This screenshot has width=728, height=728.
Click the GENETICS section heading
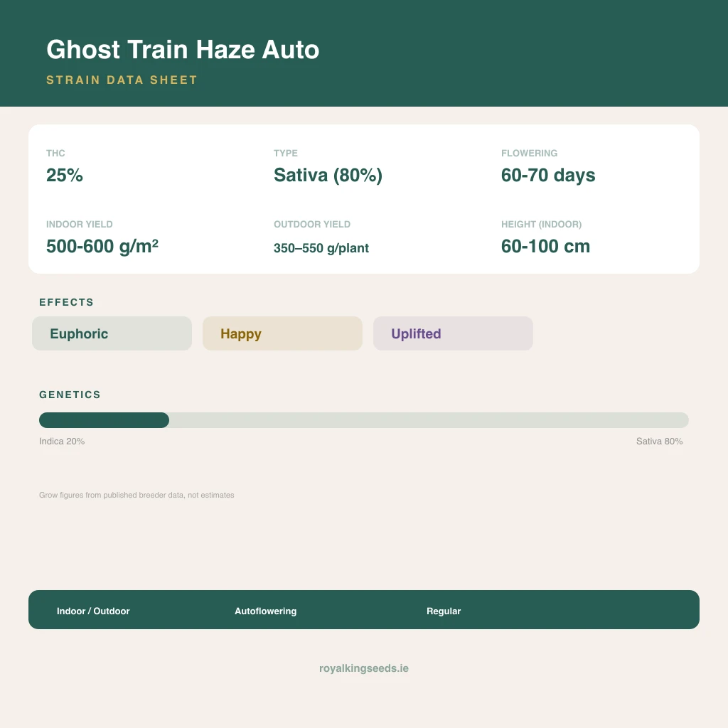70,395
